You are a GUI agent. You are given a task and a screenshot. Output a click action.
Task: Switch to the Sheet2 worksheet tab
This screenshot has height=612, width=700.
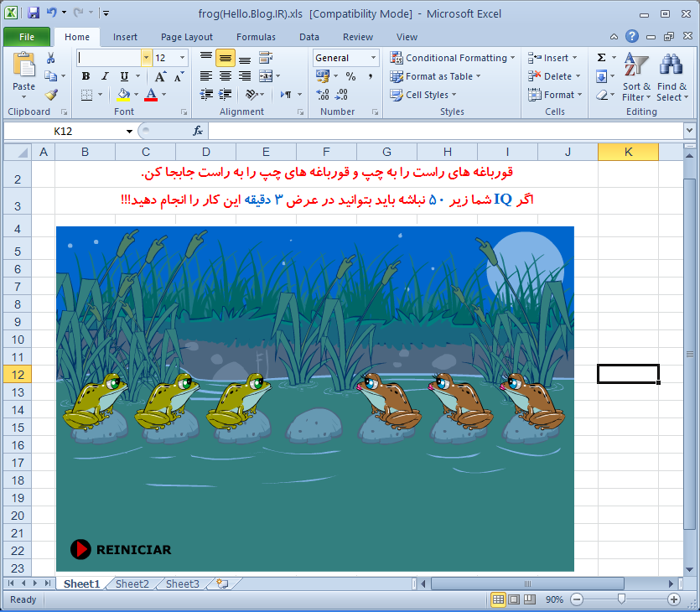pos(132,584)
